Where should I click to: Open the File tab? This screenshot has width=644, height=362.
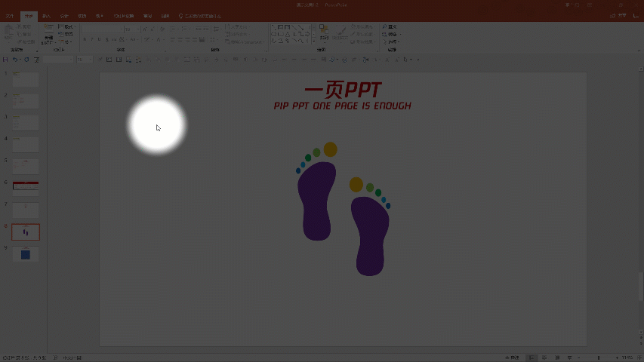(x=9, y=16)
